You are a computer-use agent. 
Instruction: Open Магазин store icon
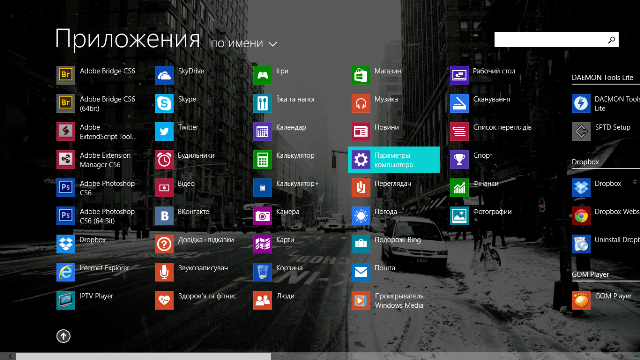[361, 75]
